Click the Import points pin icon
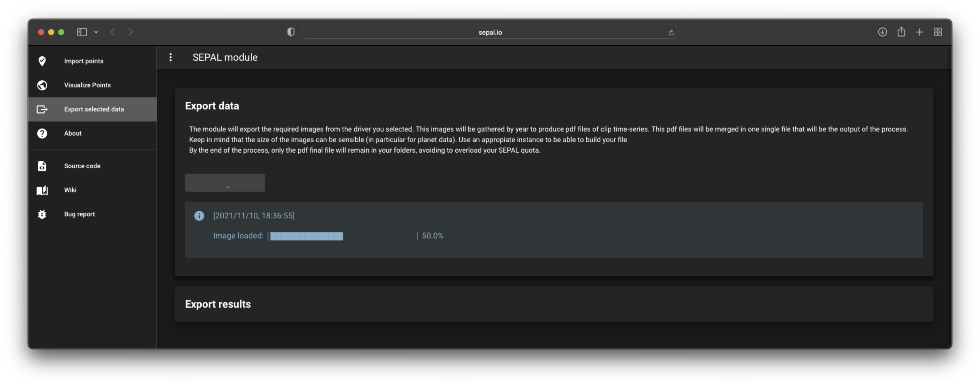 tap(42, 61)
